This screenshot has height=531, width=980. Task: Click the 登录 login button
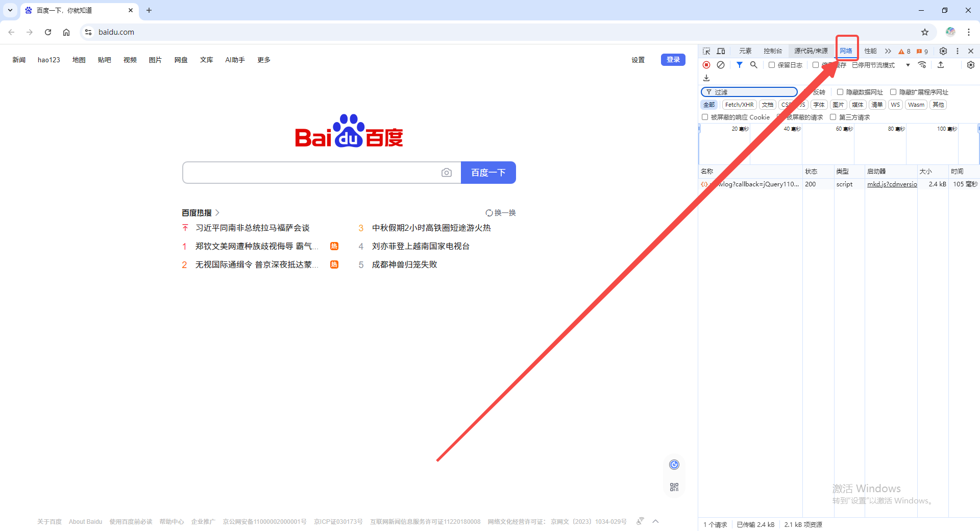click(x=673, y=60)
